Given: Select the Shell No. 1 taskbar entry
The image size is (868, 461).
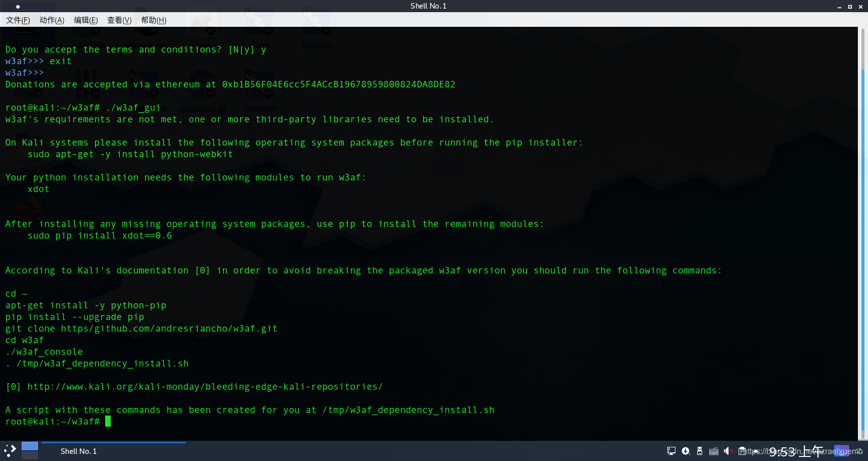Looking at the screenshot, I should [114, 451].
